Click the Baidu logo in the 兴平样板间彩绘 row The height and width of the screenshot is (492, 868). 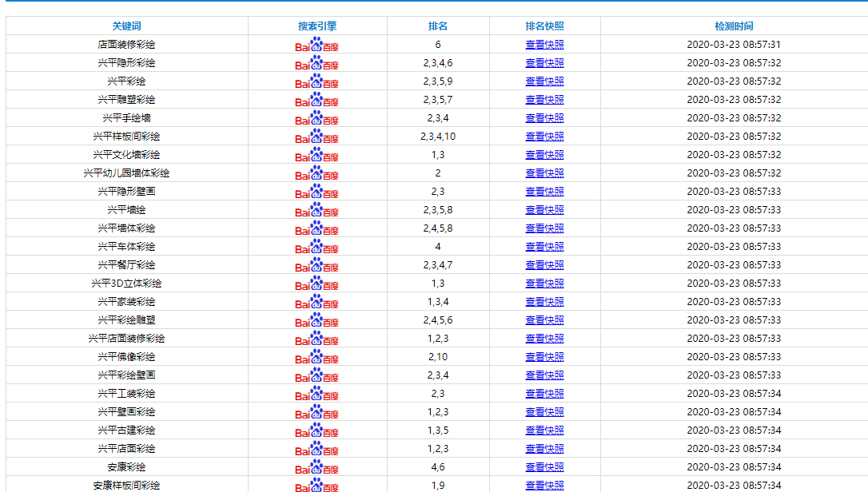click(x=317, y=136)
